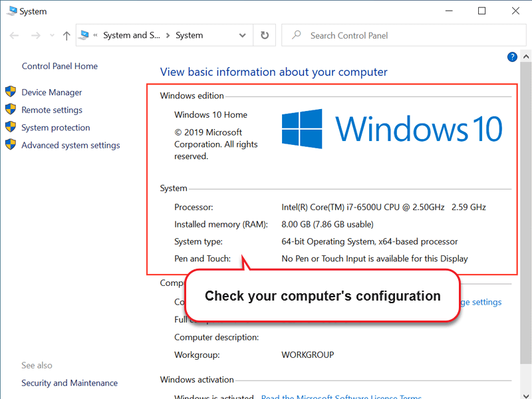The image size is (532, 399).
Task: Click the scrollbar up arrow
Action: (526, 57)
